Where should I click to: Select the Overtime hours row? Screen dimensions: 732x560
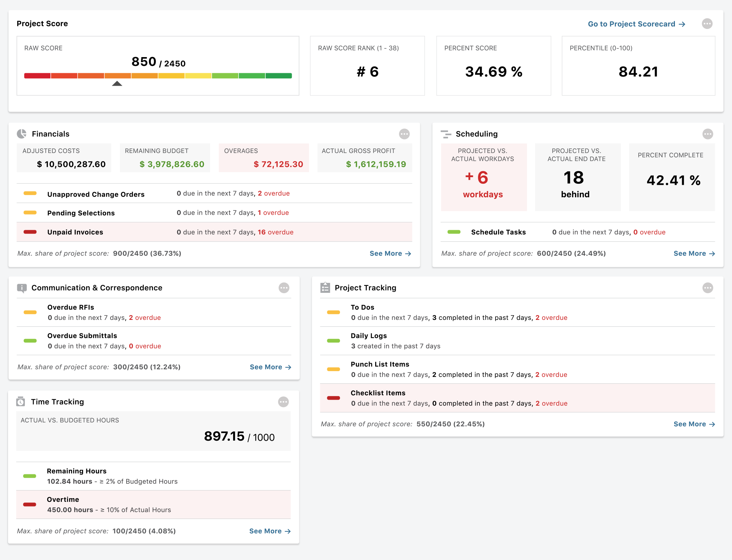[x=153, y=504]
